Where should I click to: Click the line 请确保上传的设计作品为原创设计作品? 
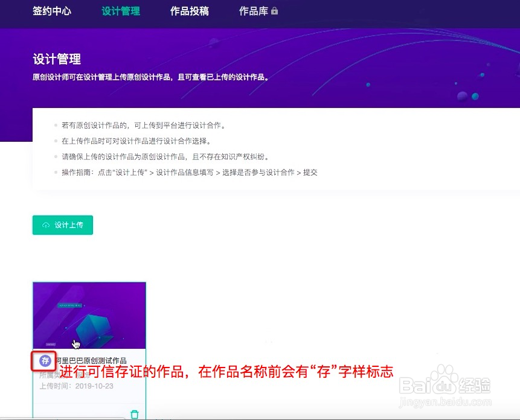coord(165,156)
